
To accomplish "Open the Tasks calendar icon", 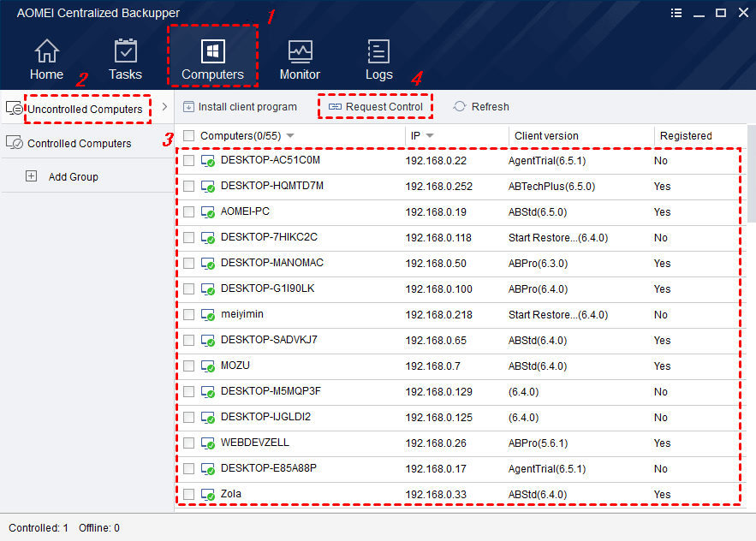I will 125,51.
